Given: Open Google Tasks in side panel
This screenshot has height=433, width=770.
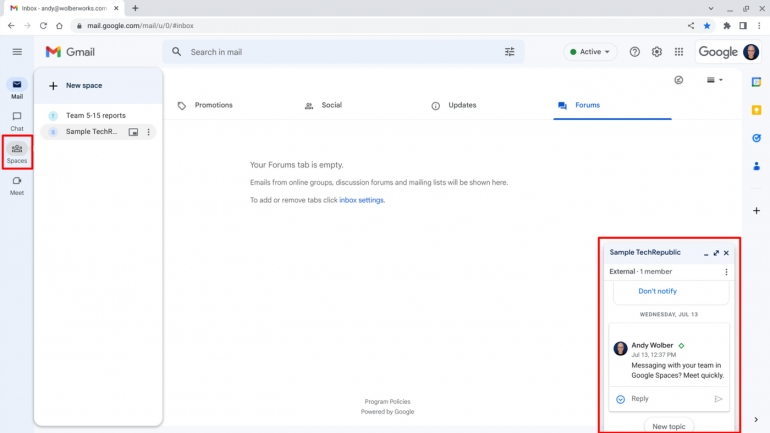Looking at the screenshot, I should point(756,138).
